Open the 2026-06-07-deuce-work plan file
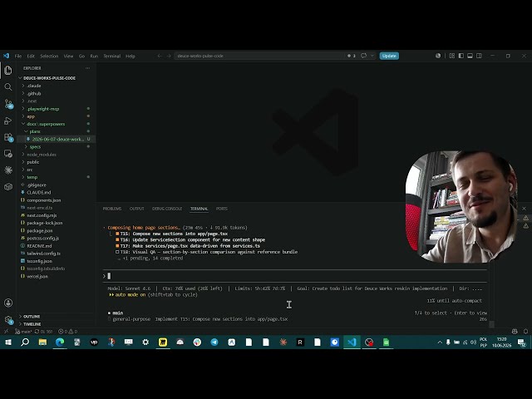The image size is (532, 399). (57, 139)
